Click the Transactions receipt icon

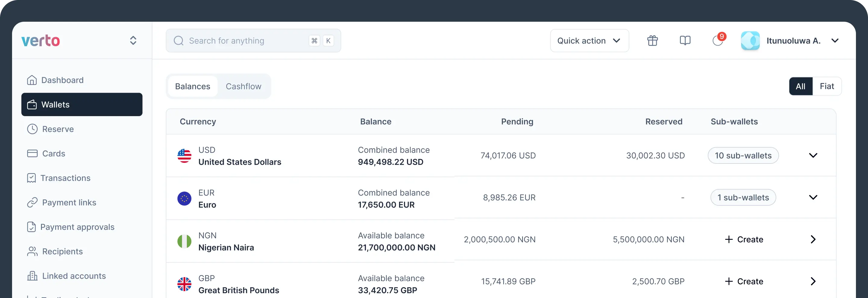[31, 178]
